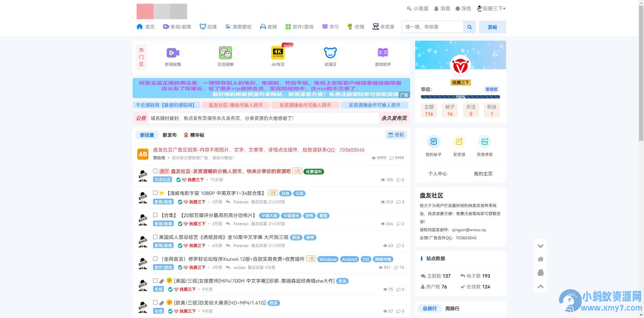Open 永久发布页 link
644x318 pixels.
click(394, 118)
